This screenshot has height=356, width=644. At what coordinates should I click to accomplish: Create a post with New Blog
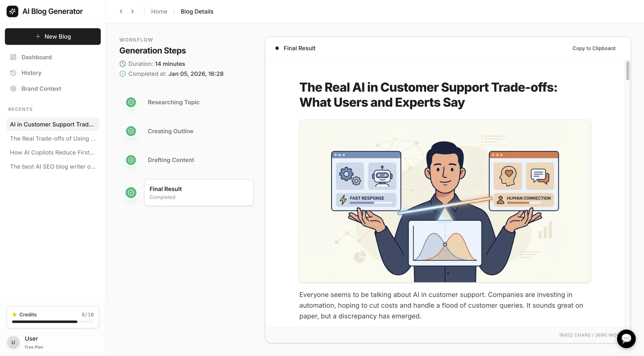pos(53,36)
